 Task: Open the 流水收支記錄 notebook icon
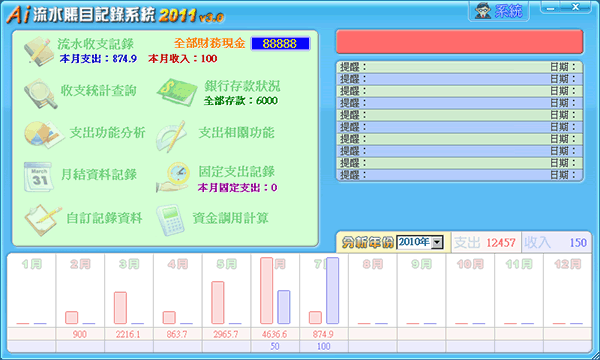click(x=37, y=51)
